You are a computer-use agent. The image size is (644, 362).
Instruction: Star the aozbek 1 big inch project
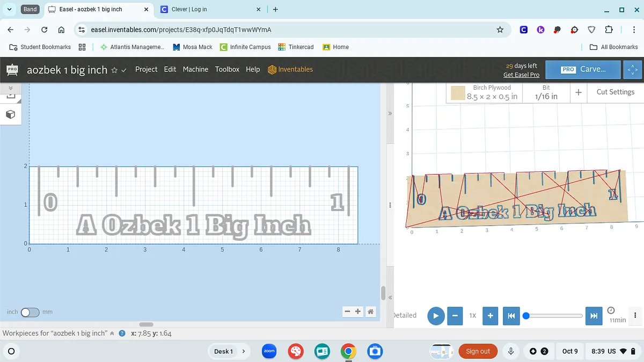point(114,70)
